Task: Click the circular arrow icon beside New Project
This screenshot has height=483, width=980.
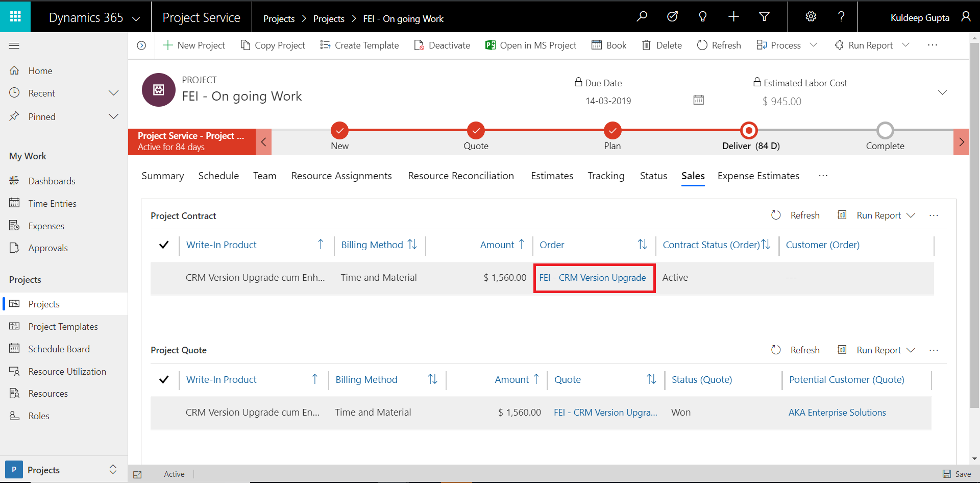Action: (x=141, y=45)
